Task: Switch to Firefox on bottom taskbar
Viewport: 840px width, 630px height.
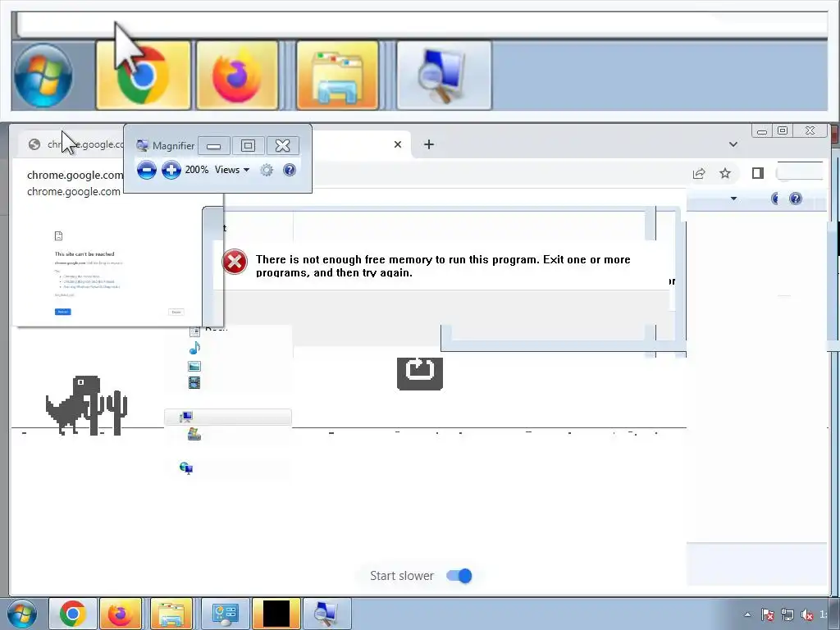Action: (x=121, y=614)
